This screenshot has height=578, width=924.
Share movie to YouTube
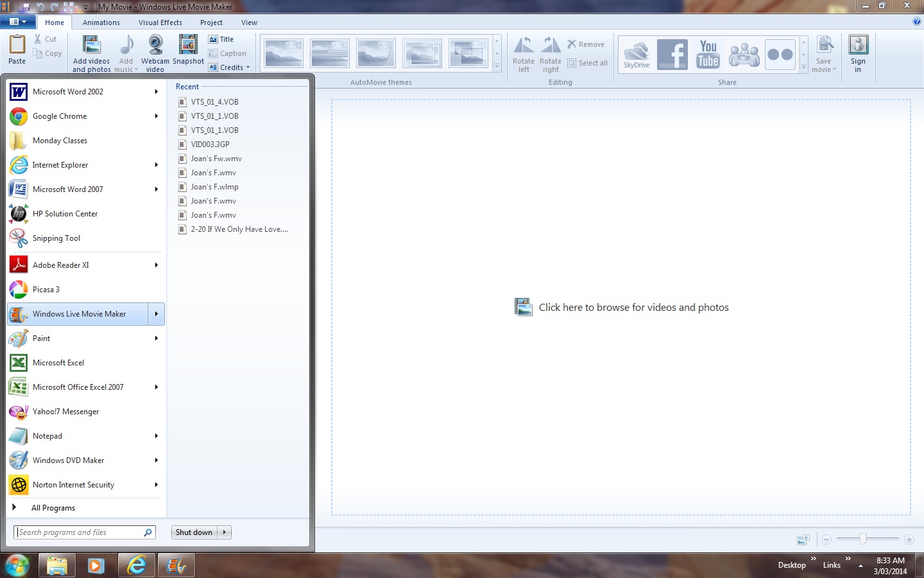click(x=708, y=55)
